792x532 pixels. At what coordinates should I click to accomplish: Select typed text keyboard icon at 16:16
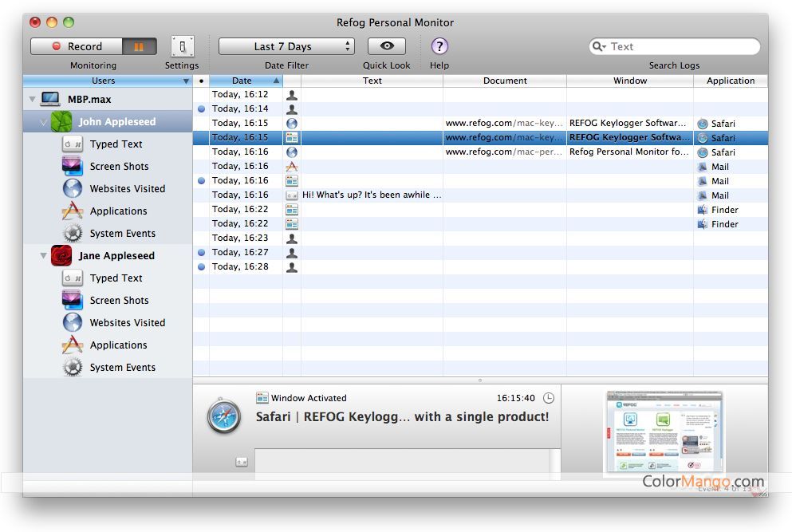pyautogui.click(x=291, y=195)
